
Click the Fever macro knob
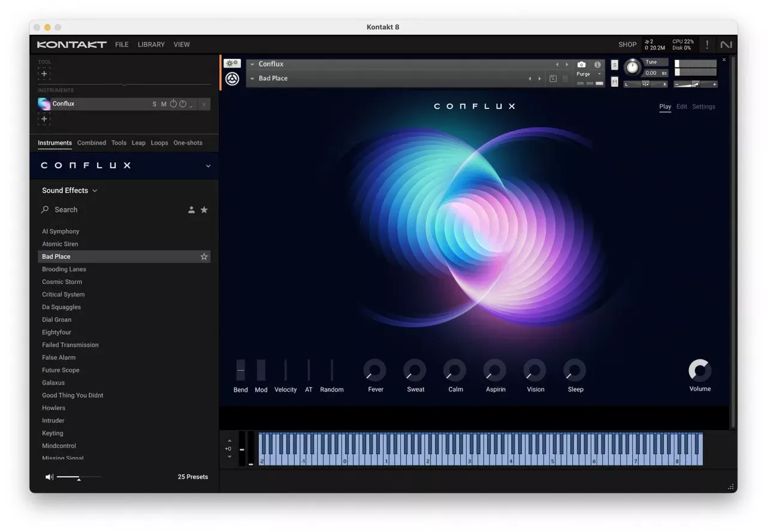click(x=375, y=370)
